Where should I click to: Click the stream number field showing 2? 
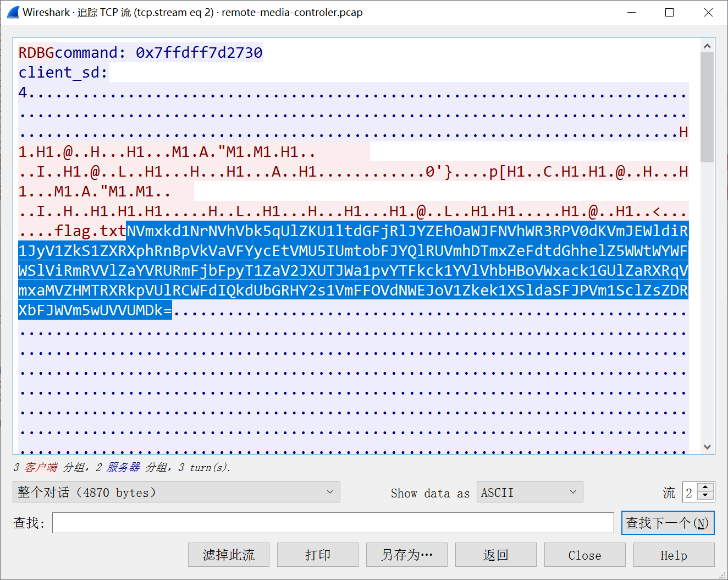click(x=691, y=492)
